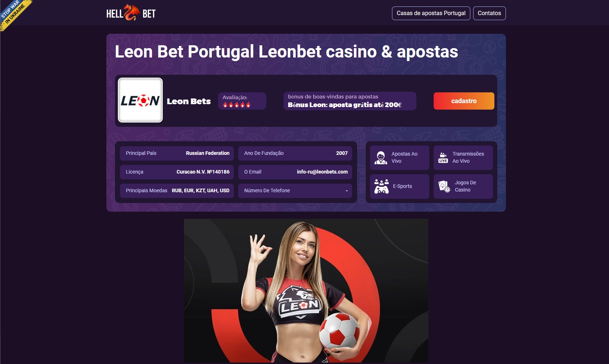The width and height of the screenshot is (609, 364).
Task: Click the Leon logo thumbnail
Action: coord(140,100)
